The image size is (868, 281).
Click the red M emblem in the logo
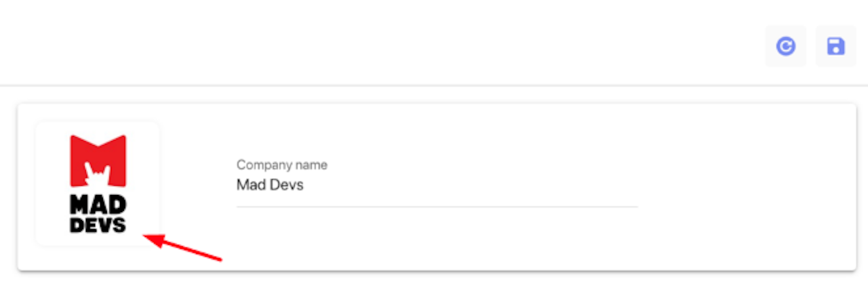click(98, 160)
